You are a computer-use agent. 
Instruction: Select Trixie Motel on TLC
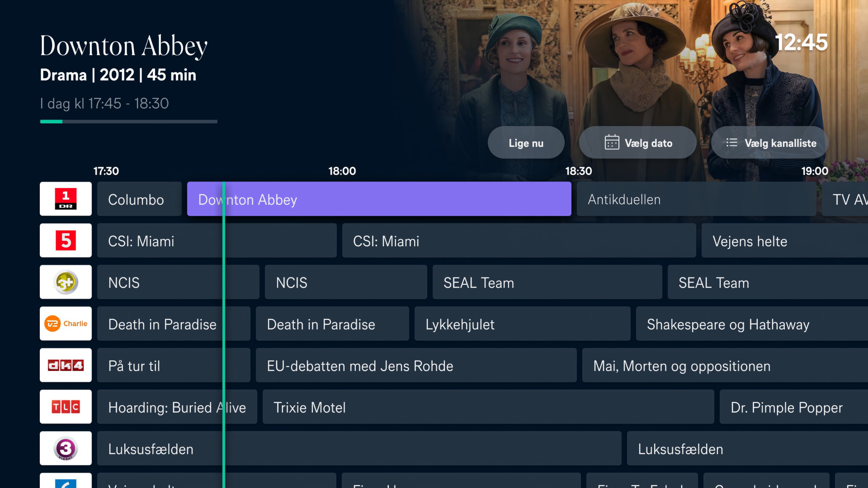[x=488, y=407]
